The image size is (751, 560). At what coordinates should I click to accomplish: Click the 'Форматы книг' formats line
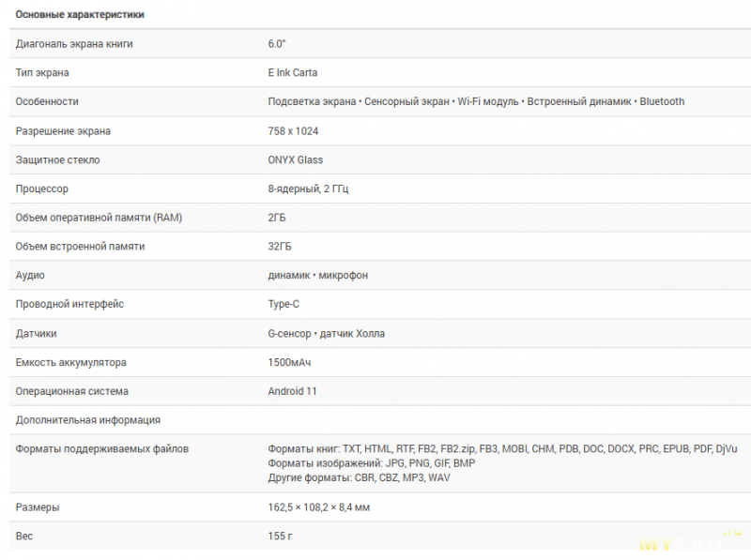pos(502,449)
